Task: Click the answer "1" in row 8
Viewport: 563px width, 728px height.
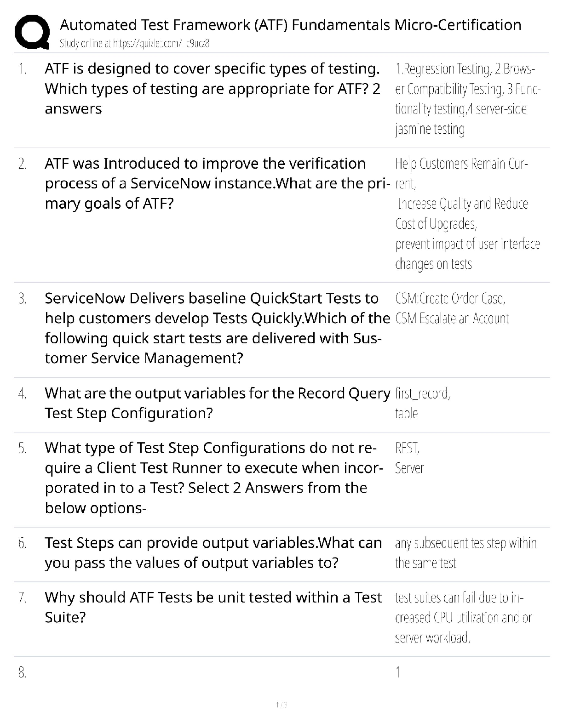Action: pyautogui.click(x=398, y=673)
